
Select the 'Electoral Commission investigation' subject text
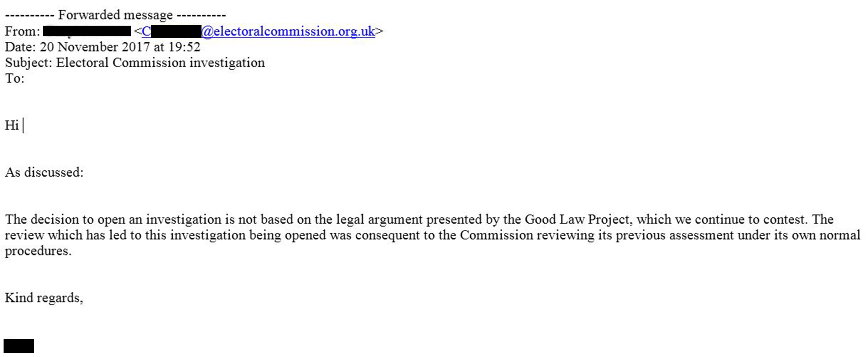tap(161, 63)
